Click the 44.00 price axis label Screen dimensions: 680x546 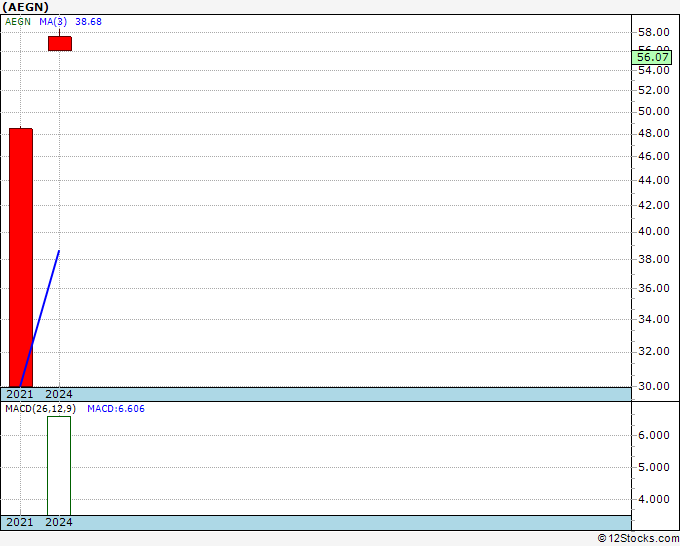coord(654,180)
